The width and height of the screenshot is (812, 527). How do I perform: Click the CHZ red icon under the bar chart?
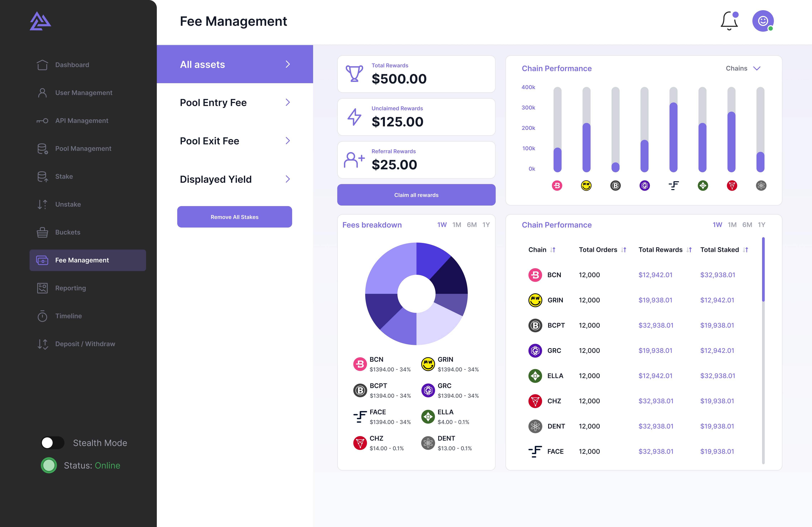click(x=732, y=186)
